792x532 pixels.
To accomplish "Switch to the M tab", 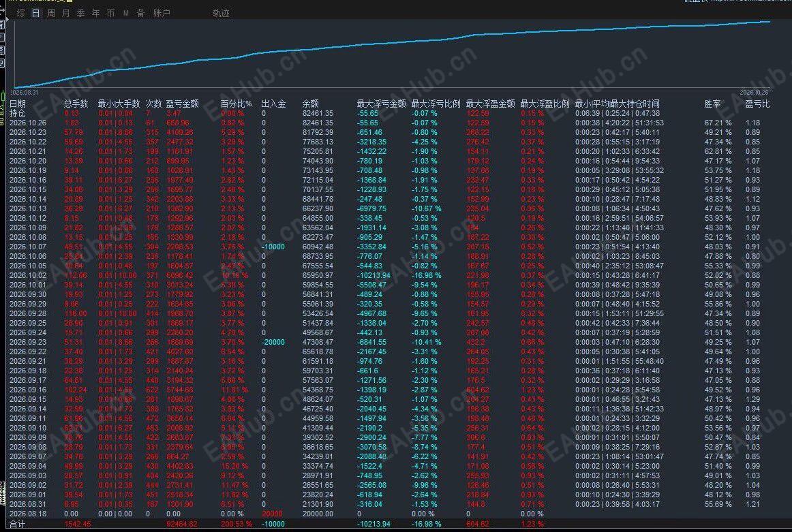I will coord(126,13).
